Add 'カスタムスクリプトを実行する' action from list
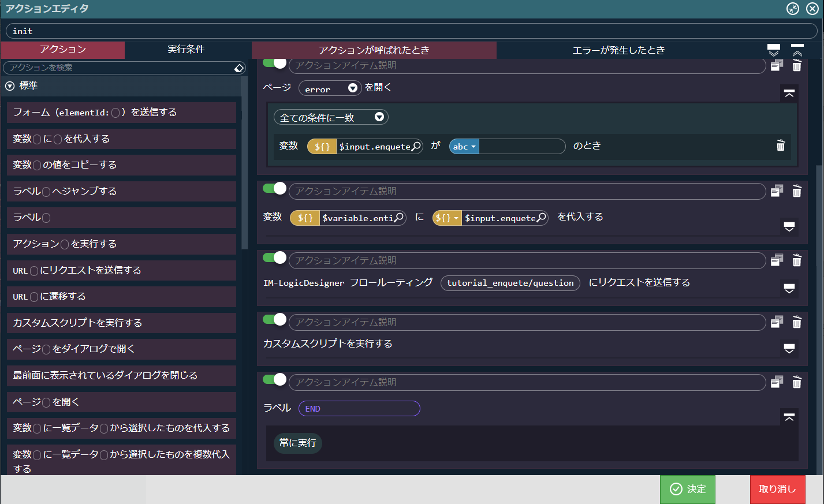Screen dimensions: 824x504 [121, 323]
